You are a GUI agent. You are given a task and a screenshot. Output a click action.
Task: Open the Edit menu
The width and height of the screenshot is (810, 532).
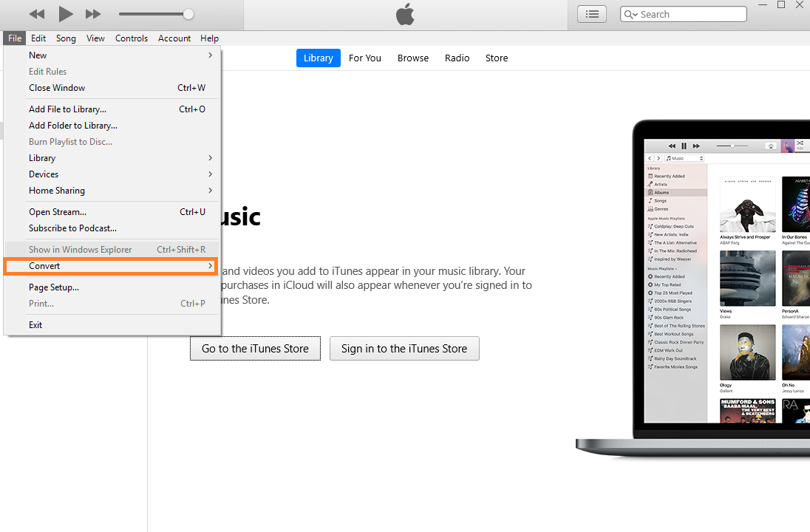[x=38, y=38]
